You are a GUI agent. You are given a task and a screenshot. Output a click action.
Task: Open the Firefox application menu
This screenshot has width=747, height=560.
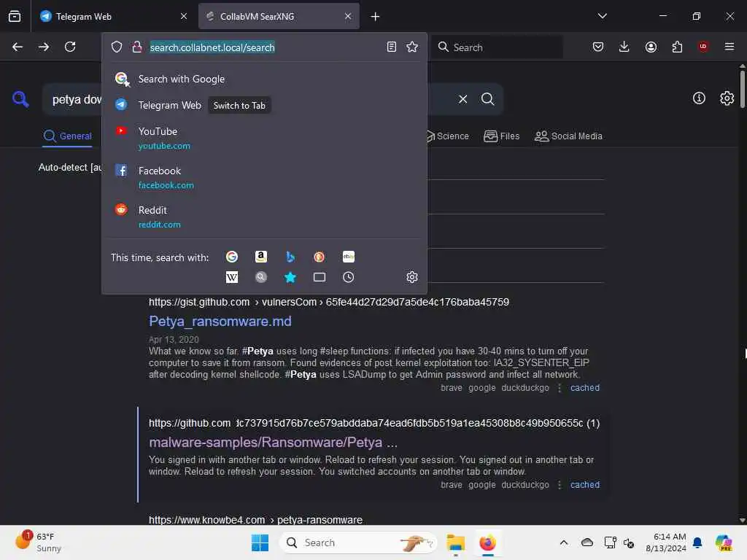click(x=729, y=47)
